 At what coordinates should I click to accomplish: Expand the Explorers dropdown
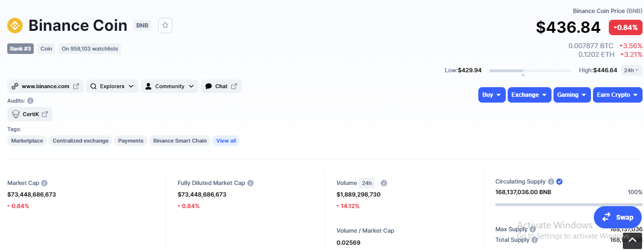tap(112, 86)
